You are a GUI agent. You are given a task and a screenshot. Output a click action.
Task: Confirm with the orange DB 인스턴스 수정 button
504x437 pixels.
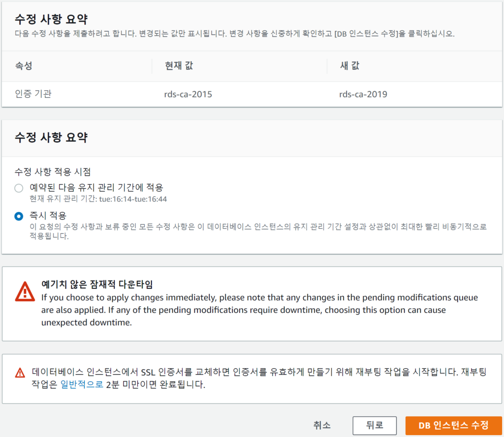(453, 425)
